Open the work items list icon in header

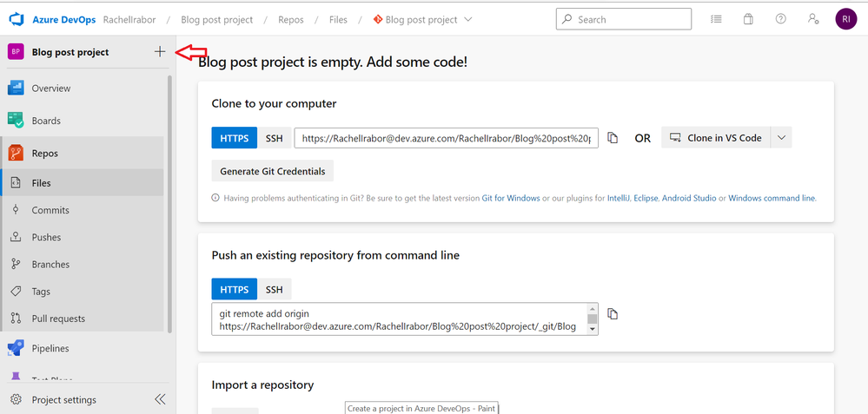pos(716,19)
